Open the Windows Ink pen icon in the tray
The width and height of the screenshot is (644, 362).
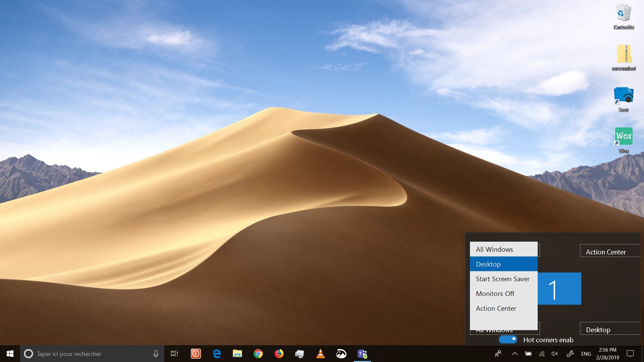tap(570, 354)
